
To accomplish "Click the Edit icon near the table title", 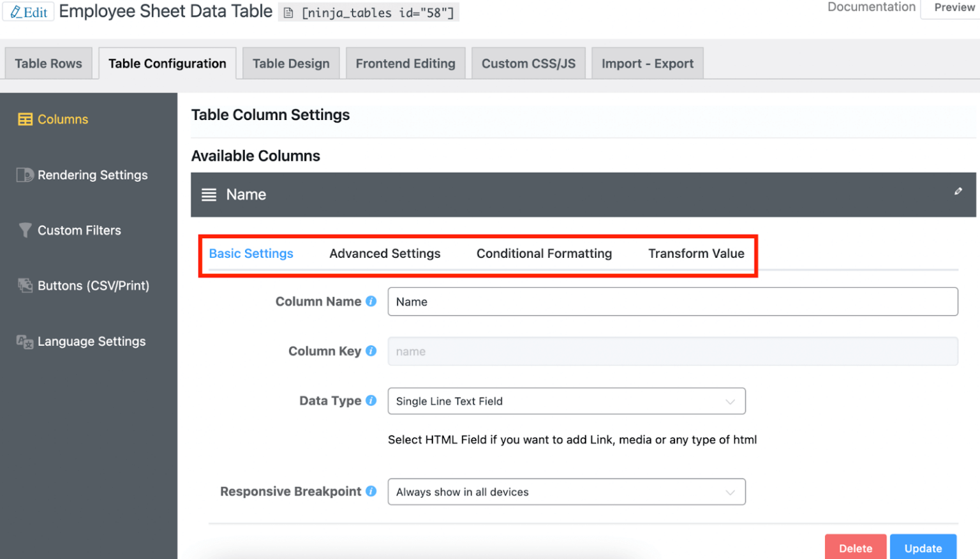I will pyautogui.click(x=28, y=11).
